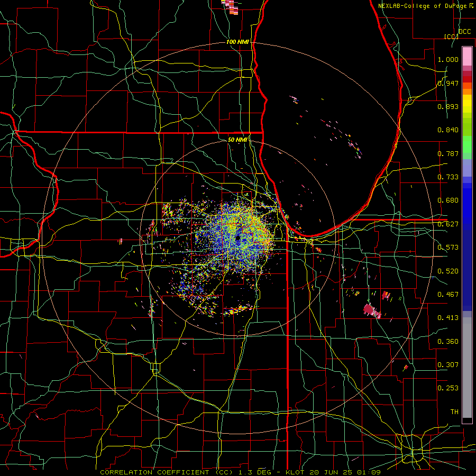Viewport: 476px width, 476px height.
Task: Click the Correlation Coefficient KLOT caption
Action: (x=240, y=472)
